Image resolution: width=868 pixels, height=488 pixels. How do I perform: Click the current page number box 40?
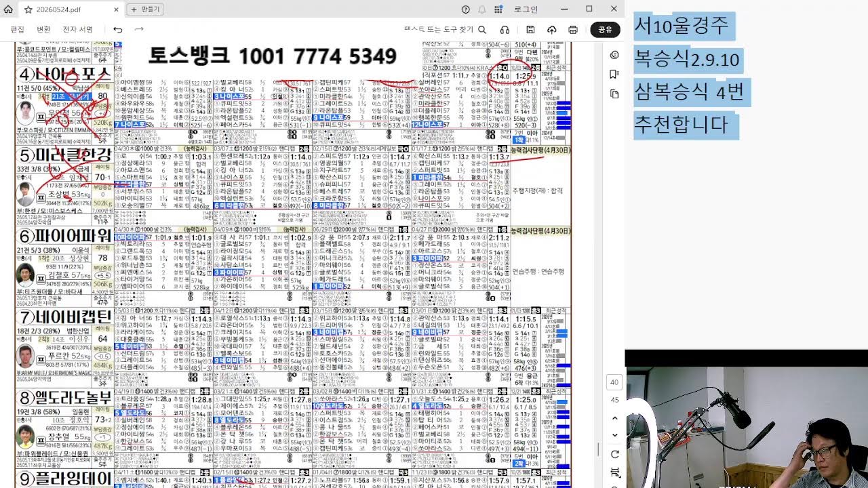pyautogui.click(x=614, y=382)
